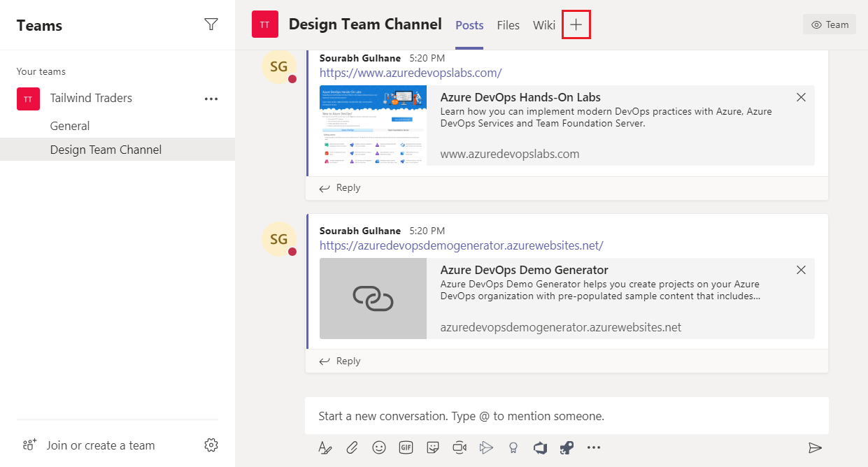This screenshot has width=868, height=467.
Task: Send the message with the paper plane icon
Action: click(815, 447)
